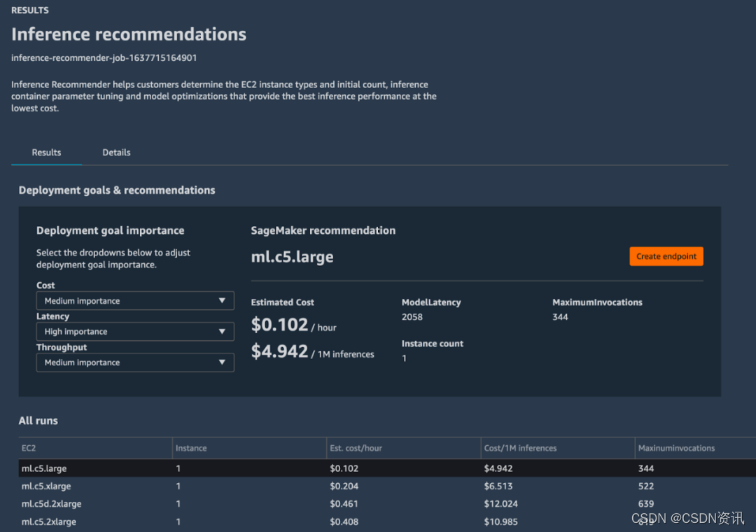This screenshot has height=532, width=756.
Task: Select the ml.c5.large table row
Action: click(x=387, y=468)
